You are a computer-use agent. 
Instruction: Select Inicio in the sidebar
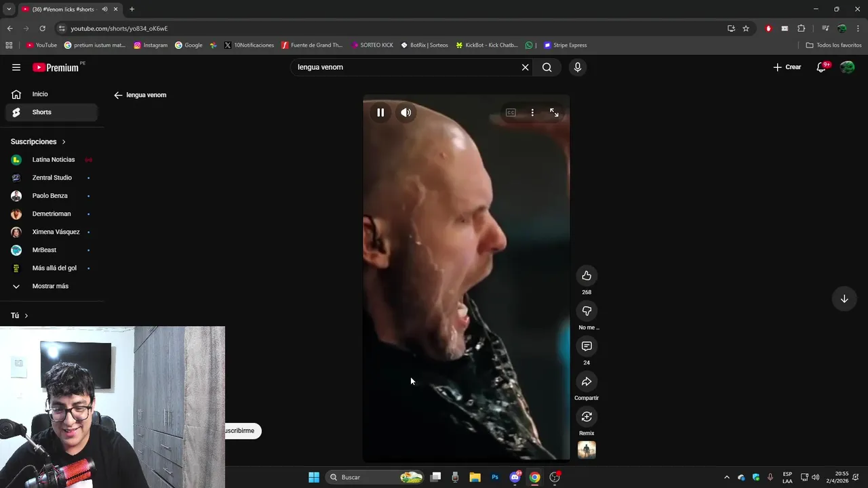[52, 94]
